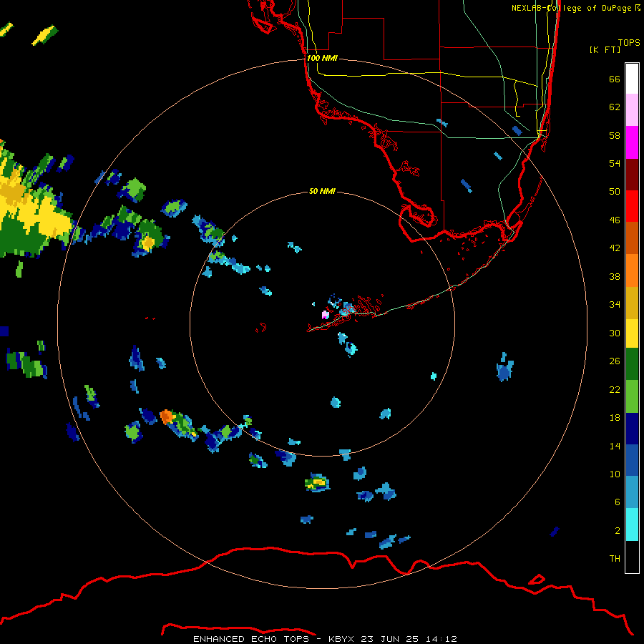Click the legend value '46'

click(615, 220)
